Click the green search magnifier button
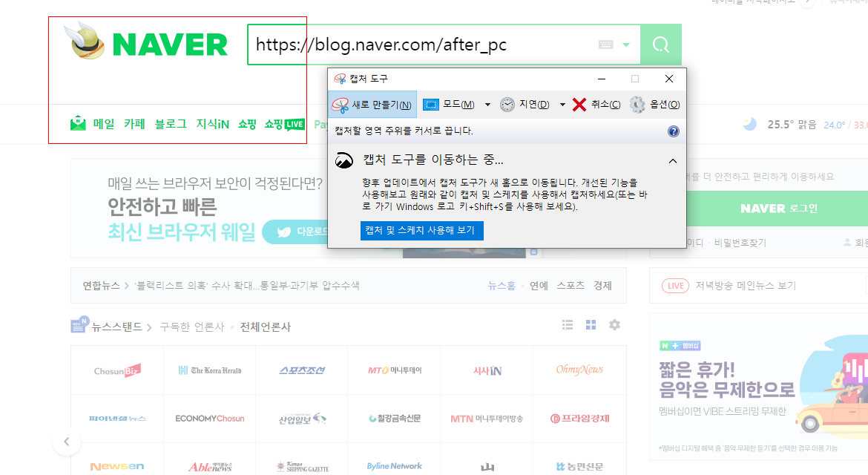The height and width of the screenshot is (475, 868). pos(660,45)
